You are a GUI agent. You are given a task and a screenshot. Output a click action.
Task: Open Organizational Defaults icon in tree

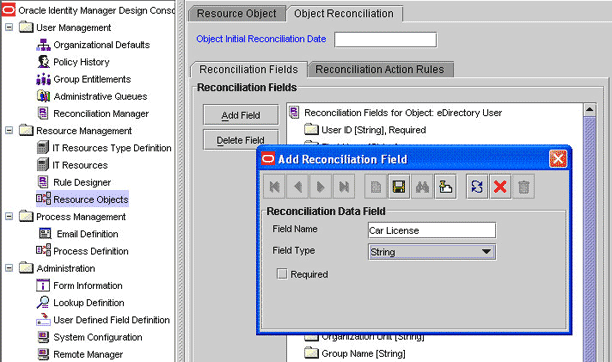(43, 45)
